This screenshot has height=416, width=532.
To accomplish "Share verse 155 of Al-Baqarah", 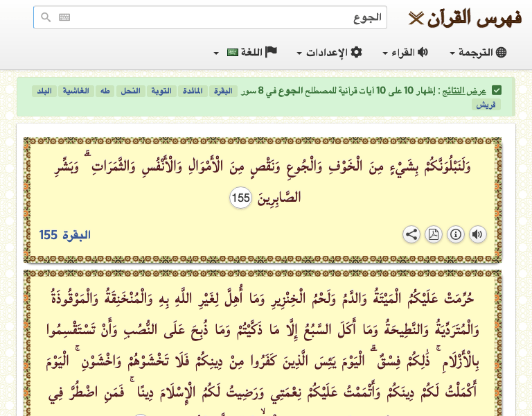I will coord(411,234).
